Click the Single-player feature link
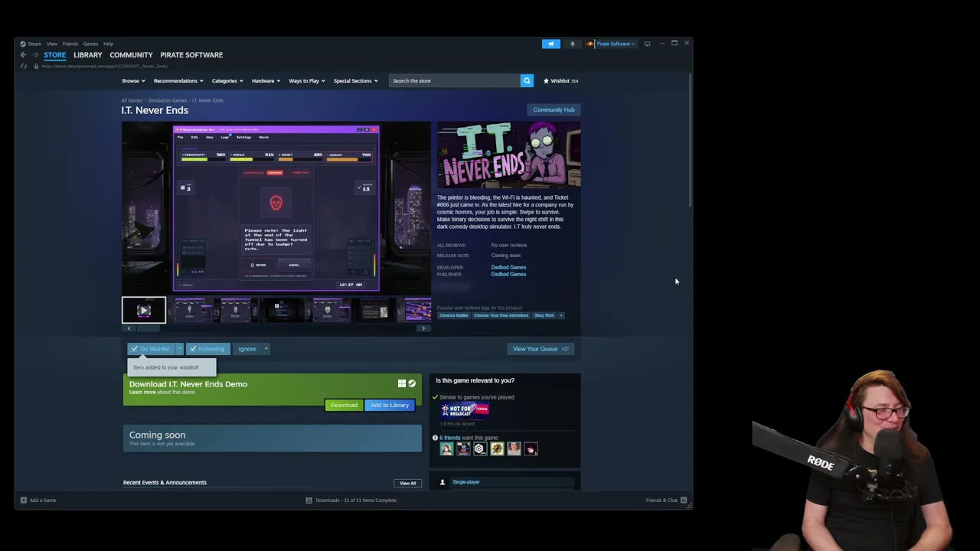 coord(466,482)
